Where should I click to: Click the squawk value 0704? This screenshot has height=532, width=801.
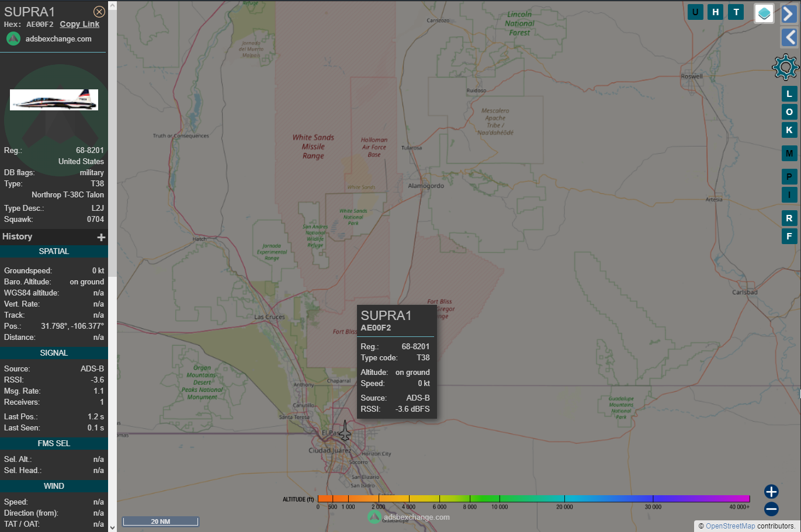click(x=95, y=220)
